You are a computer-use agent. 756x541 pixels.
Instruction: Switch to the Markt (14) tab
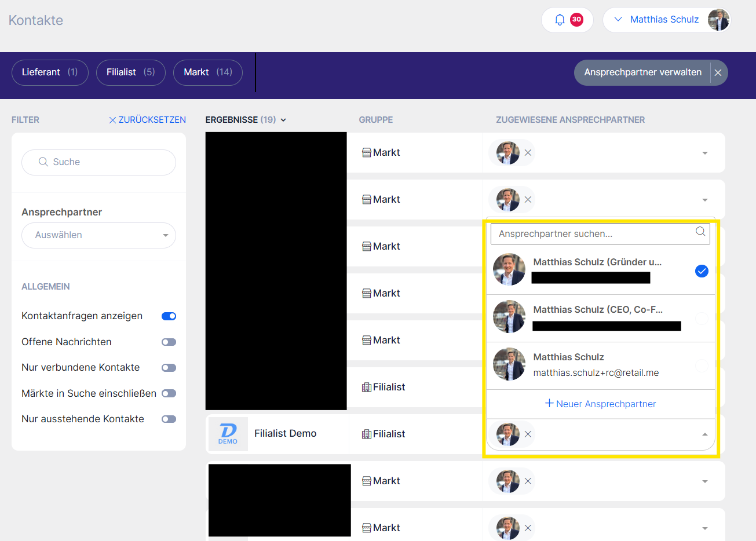tap(207, 72)
